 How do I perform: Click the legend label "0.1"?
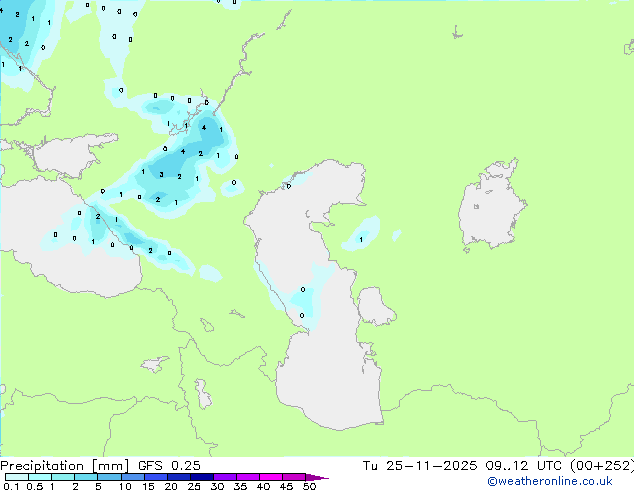tap(11, 486)
